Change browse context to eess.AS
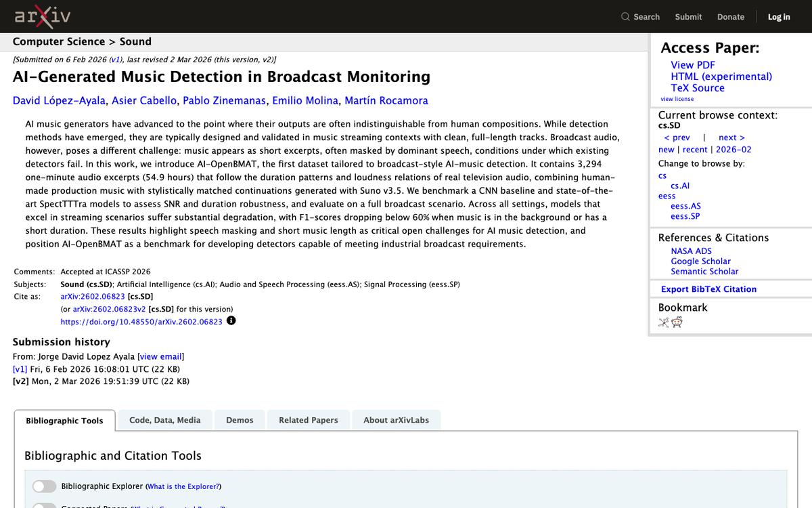 pyautogui.click(x=685, y=206)
